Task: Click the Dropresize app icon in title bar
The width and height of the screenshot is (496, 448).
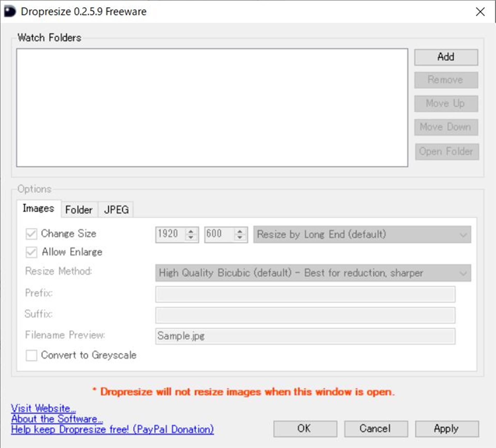Action: 10,12
